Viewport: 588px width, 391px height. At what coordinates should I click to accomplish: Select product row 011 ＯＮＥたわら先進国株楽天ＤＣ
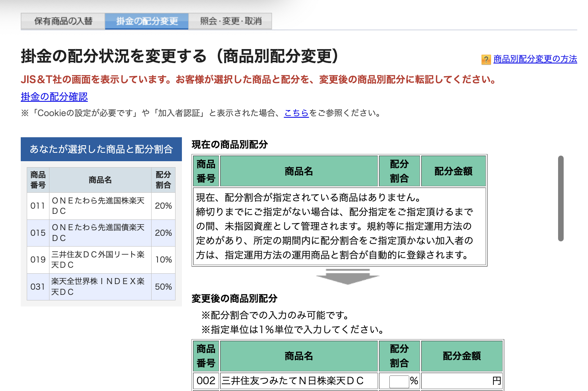pyautogui.click(x=100, y=206)
